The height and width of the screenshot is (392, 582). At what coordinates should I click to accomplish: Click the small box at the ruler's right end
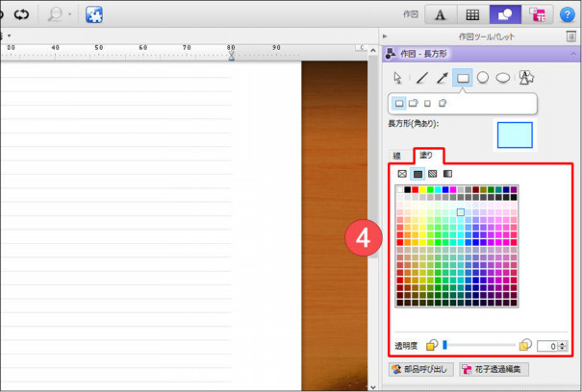[361, 48]
